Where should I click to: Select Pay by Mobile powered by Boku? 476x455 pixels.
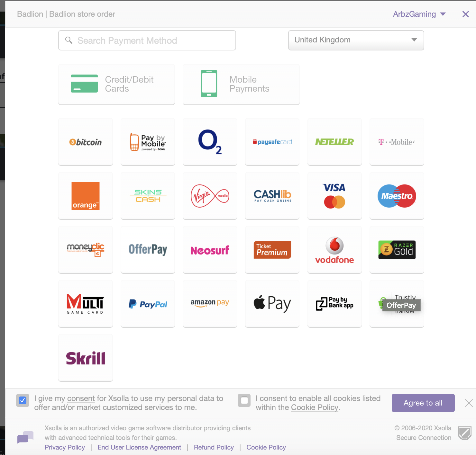[x=148, y=142]
